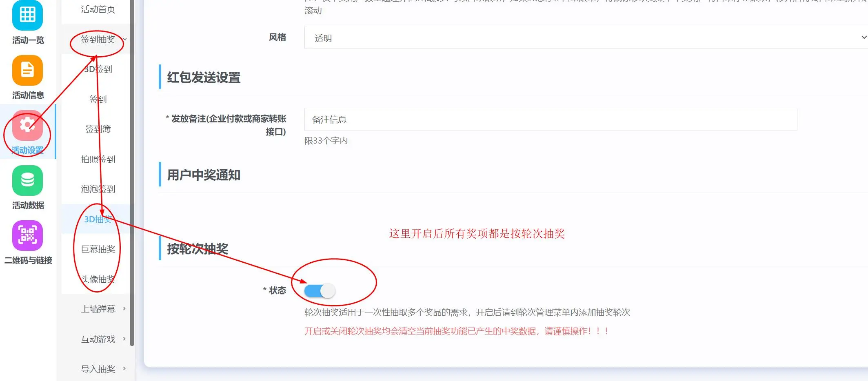The image size is (868, 381).
Task: Collapse the 签到抽奖 menu group
Action: click(x=98, y=40)
